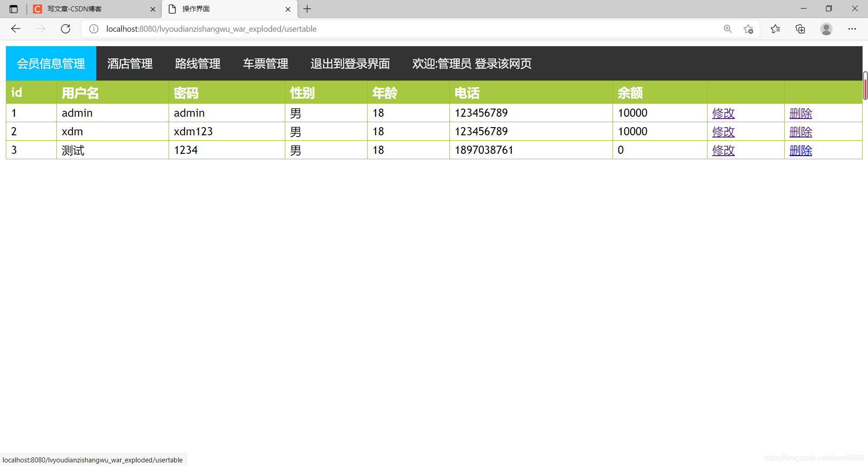Minimize the browser window

coord(803,9)
